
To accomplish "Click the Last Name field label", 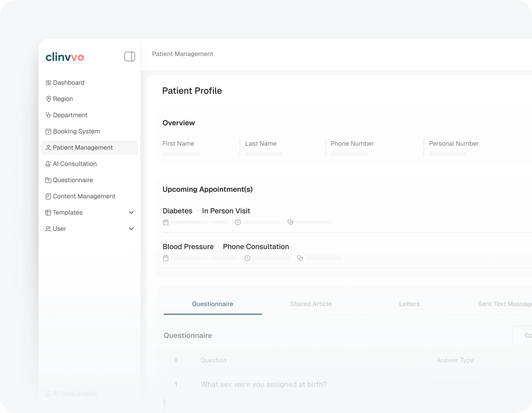I will click(x=261, y=144).
